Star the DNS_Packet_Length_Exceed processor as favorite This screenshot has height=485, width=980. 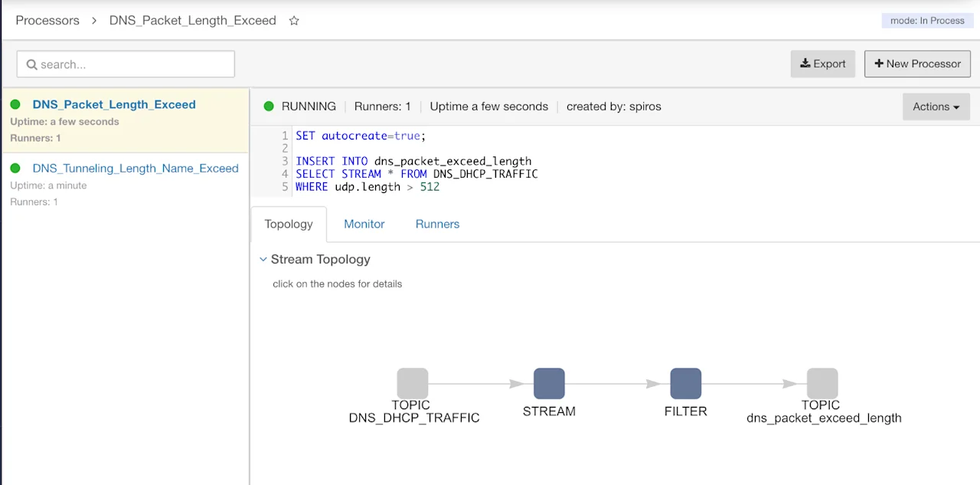pos(294,21)
